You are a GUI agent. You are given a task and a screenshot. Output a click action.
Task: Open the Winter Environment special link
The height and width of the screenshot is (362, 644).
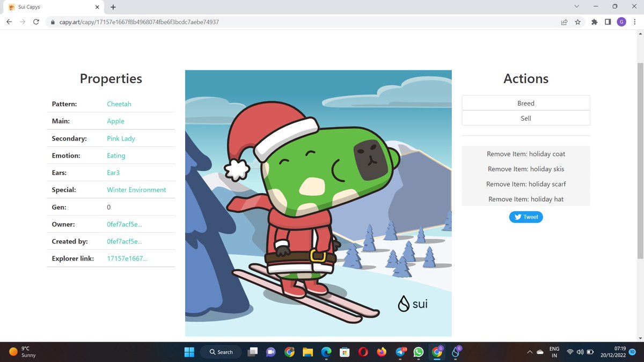tap(136, 190)
